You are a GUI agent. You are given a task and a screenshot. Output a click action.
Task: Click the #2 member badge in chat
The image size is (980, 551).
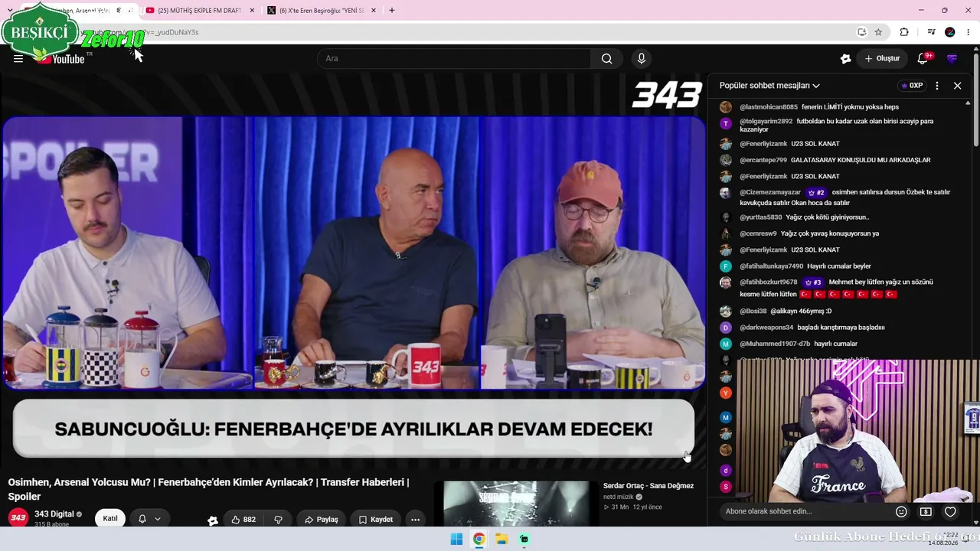click(816, 193)
